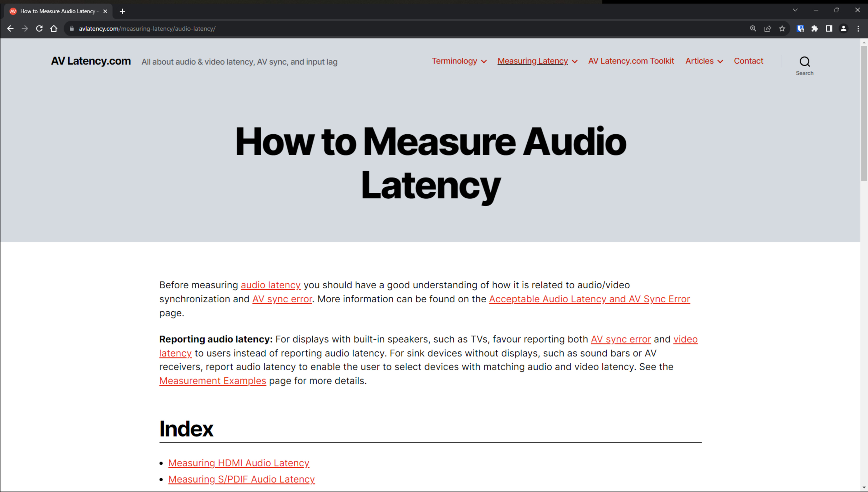
Task: Click the vertical page scrollbar thumb
Action: coord(864,113)
